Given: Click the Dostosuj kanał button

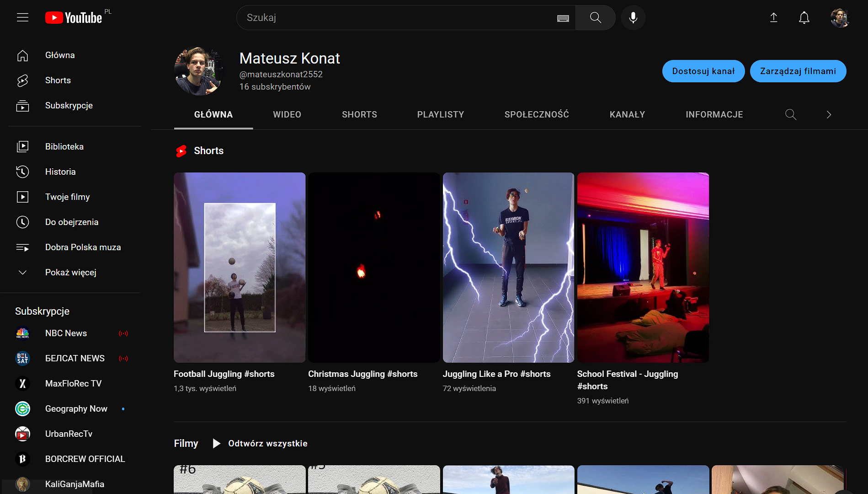Looking at the screenshot, I should point(703,71).
